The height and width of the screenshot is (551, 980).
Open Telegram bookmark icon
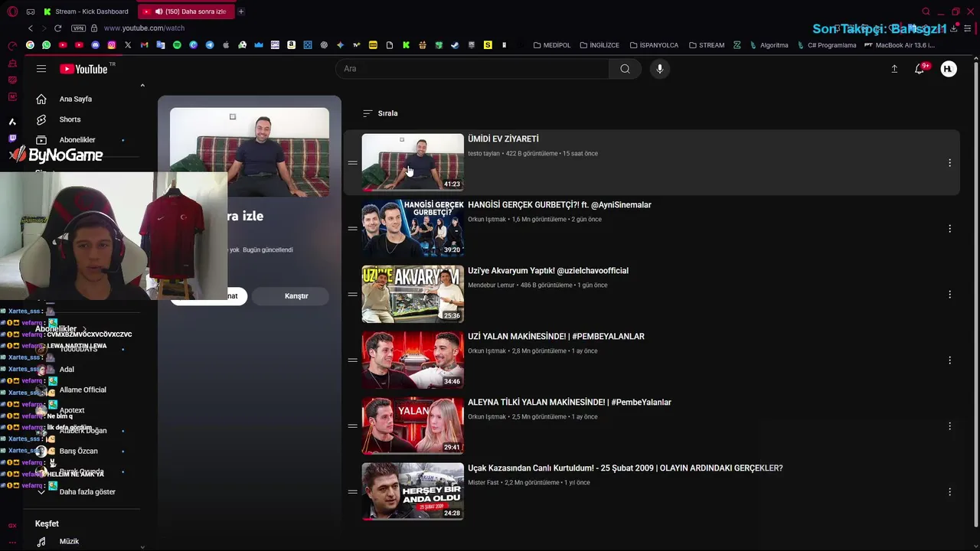[209, 45]
